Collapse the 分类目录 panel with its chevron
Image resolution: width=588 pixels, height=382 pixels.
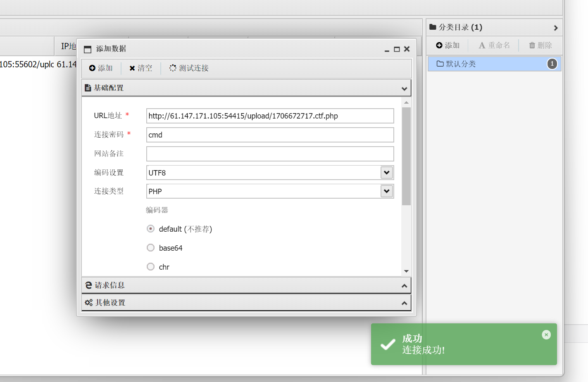tap(556, 28)
